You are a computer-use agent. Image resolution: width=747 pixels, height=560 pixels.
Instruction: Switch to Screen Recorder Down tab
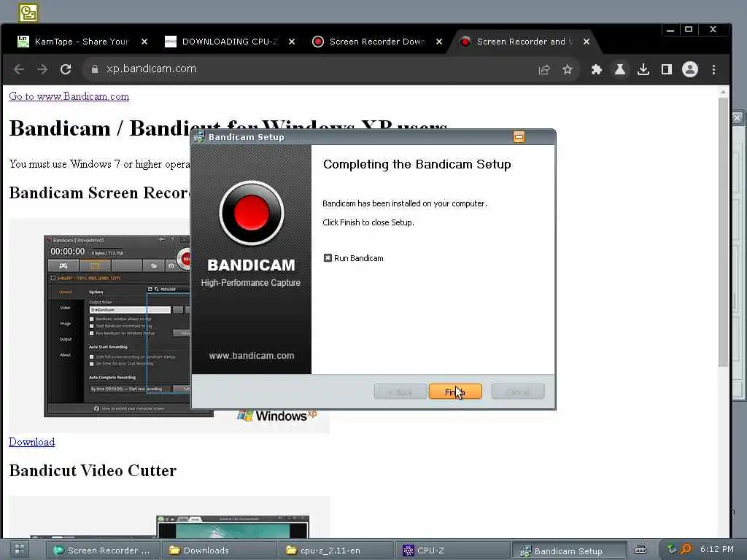[x=377, y=42]
